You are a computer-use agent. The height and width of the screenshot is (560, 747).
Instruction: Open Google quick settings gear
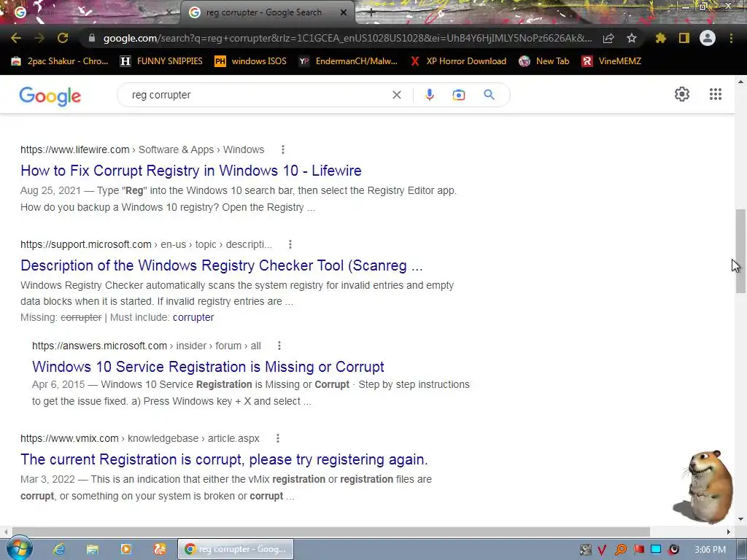click(x=682, y=94)
